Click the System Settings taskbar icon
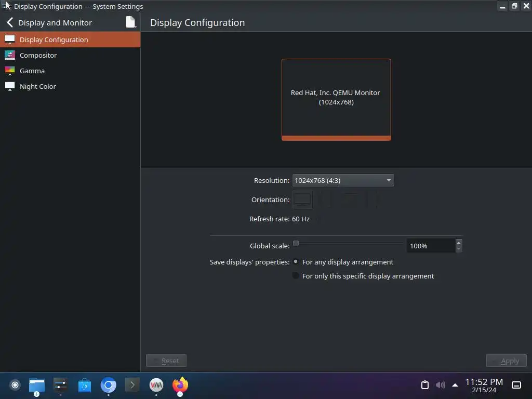 [x=61, y=386]
